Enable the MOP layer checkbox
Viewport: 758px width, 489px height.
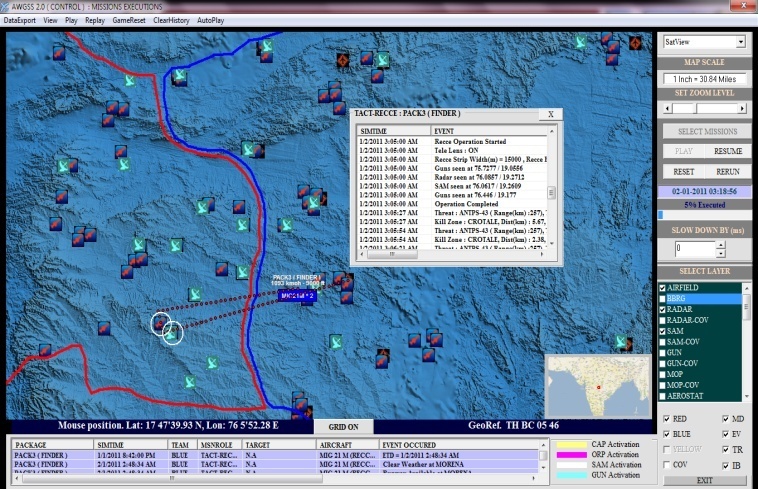click(x=663, y=374)
